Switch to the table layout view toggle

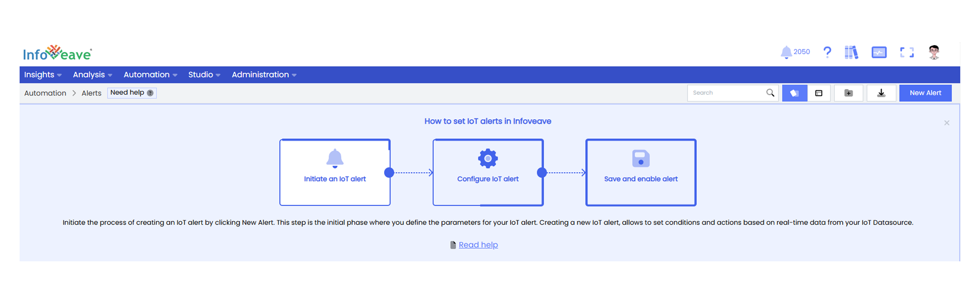(x=818, y=93)
